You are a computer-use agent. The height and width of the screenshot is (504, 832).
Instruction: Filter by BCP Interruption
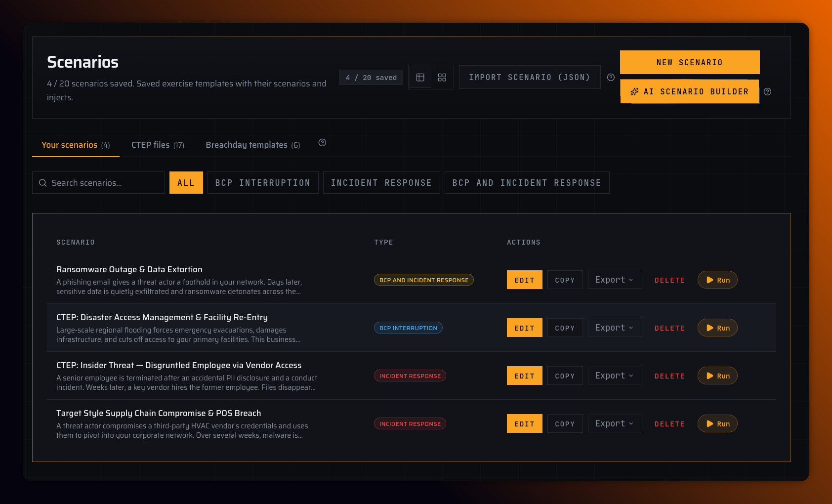click(263, 183)
